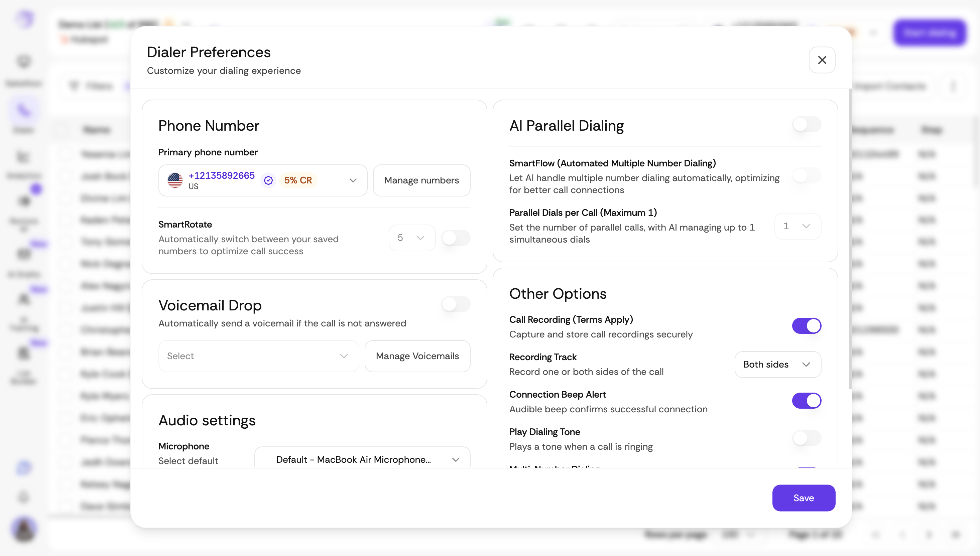Image resolution: width=980 pixels, height=556 pixels.
Task: Turn on Voicemail Drop
Action: pos(456,304)
